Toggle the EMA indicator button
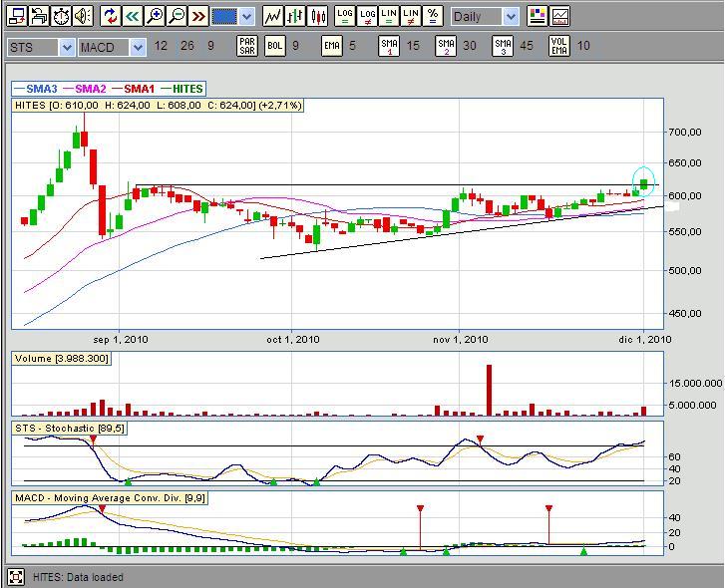725x588 pixels. pyautogui.click(x=332, y=46)
